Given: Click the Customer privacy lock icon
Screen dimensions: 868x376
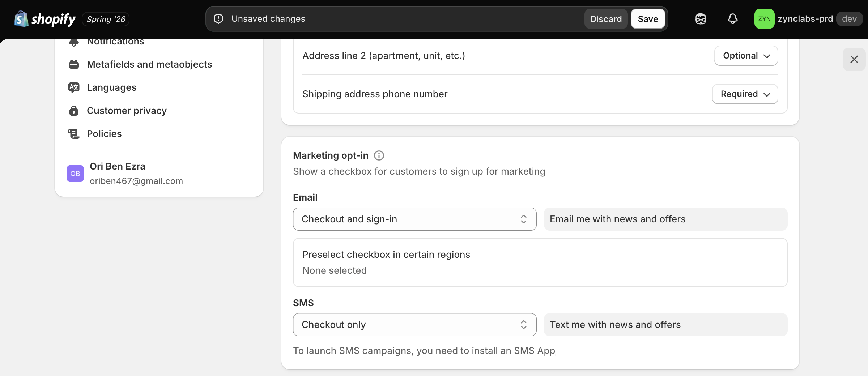Looking at the screenshot, I should [74, 111].
